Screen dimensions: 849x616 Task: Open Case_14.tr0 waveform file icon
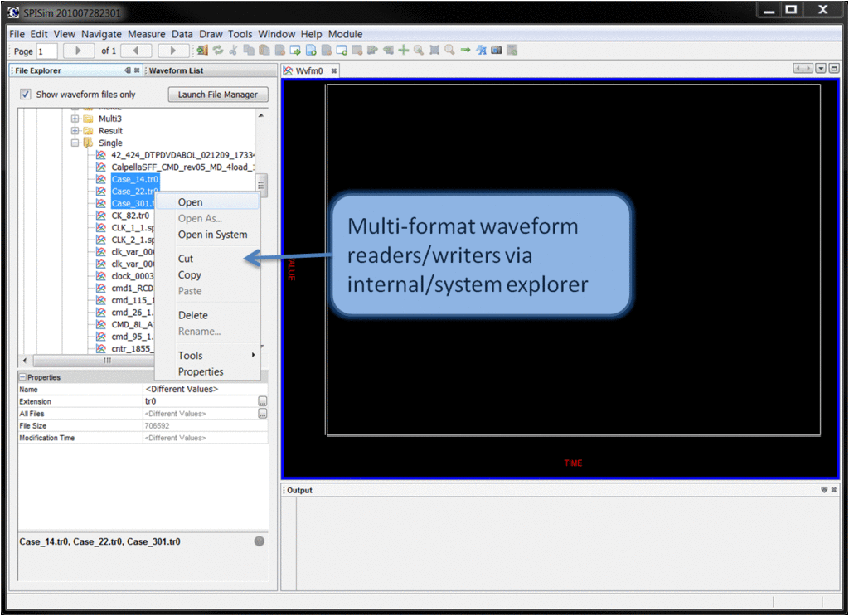[x=101, y=179]
